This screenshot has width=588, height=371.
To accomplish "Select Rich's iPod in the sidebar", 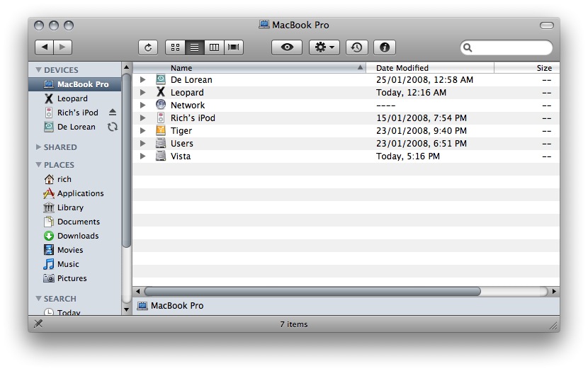I will (74, 113).
